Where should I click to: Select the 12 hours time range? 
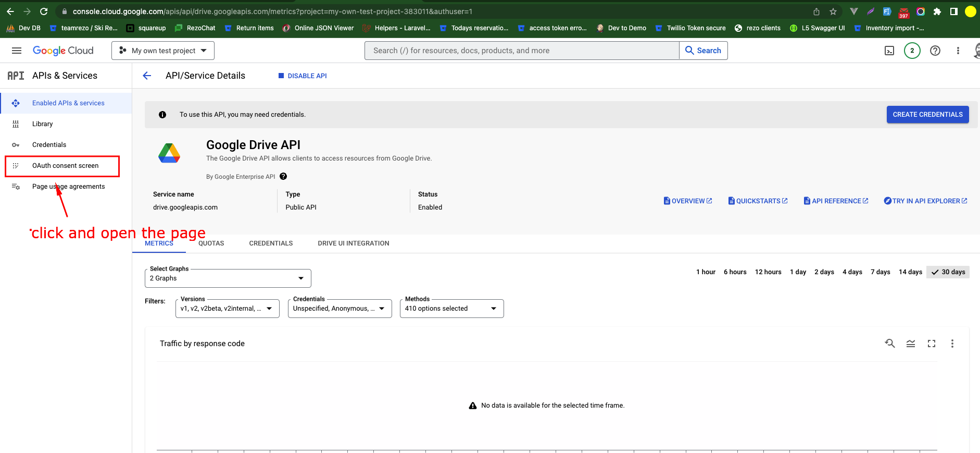768,272
